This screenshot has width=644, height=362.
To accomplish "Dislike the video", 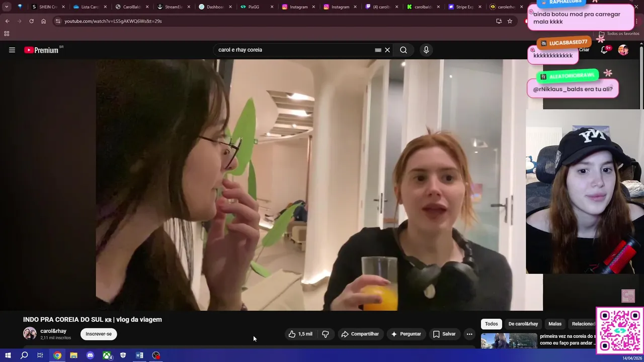I will [326, 334].
